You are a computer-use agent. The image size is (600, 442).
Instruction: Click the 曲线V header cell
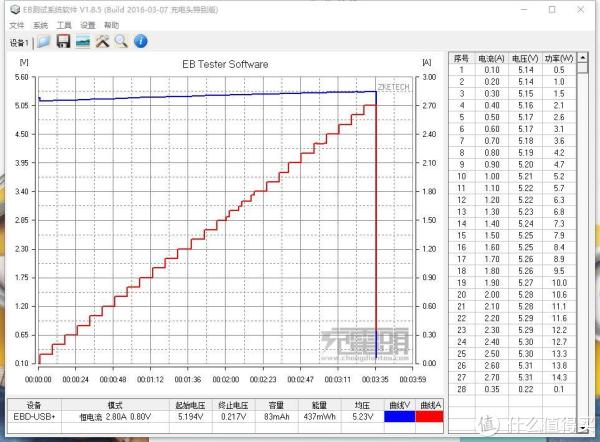[399, 405]
